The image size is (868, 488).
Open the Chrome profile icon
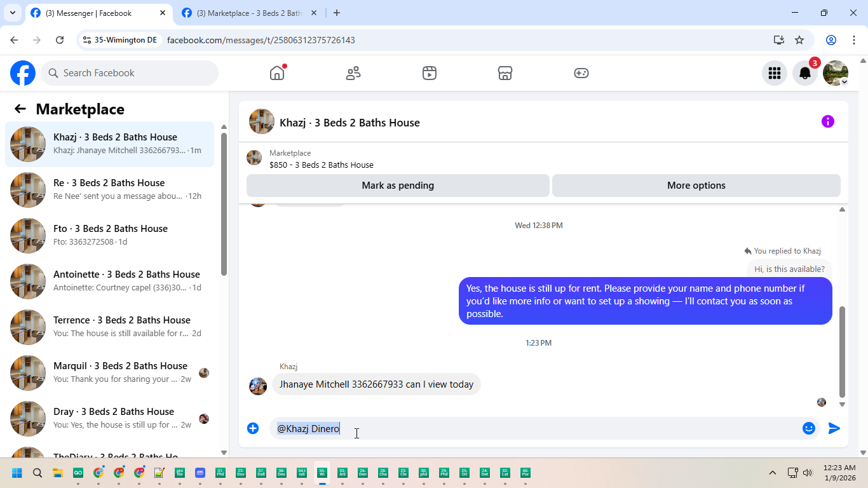(x=831, y=40)
